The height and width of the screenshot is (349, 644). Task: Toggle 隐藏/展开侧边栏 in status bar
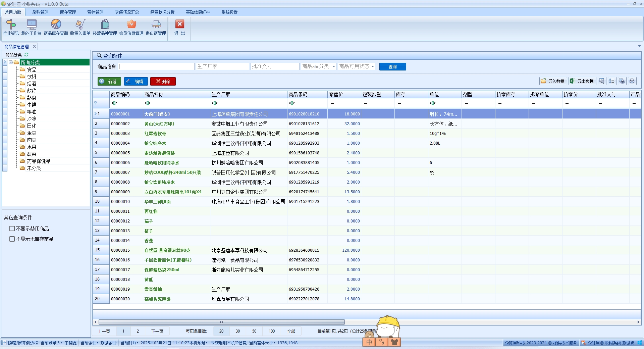click(4, 343)
